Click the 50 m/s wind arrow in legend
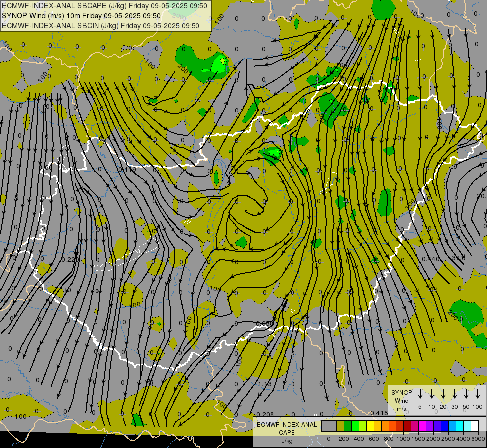487x448 pixels. pyautogui.click(x=466, y=394)
